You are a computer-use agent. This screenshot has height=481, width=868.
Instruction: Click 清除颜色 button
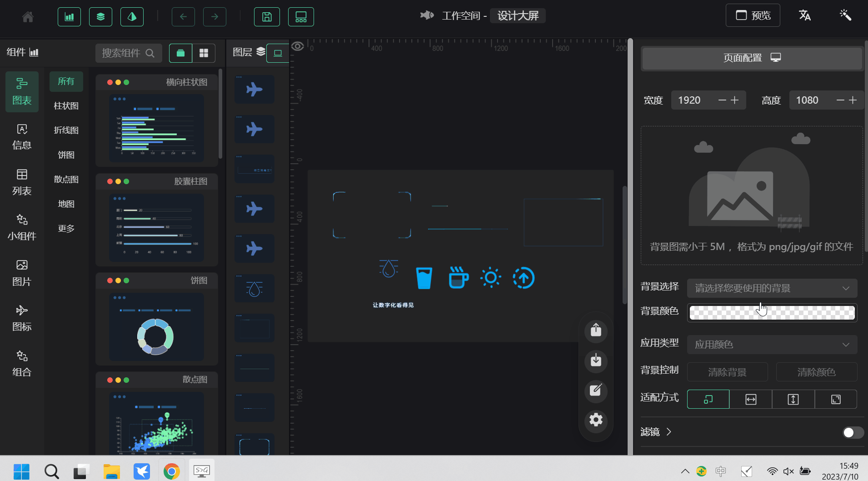pyautogui.click(x=816, y=372)
